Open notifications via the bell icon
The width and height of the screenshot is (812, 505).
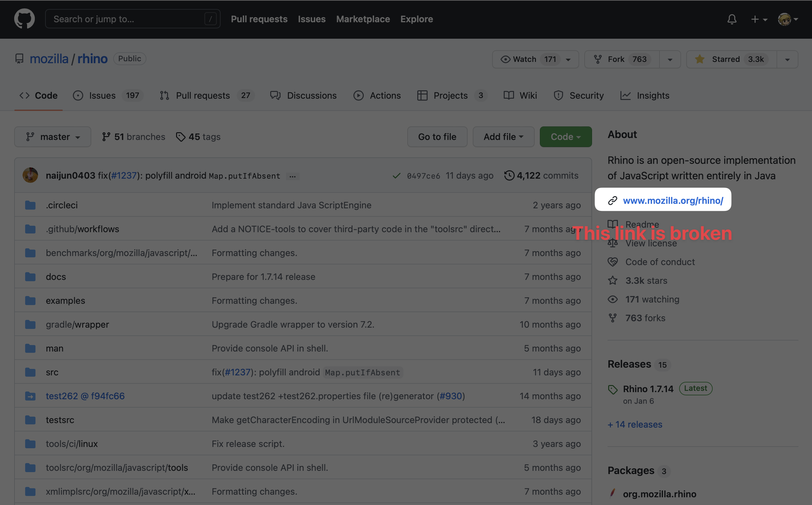[x=732, y=19]
